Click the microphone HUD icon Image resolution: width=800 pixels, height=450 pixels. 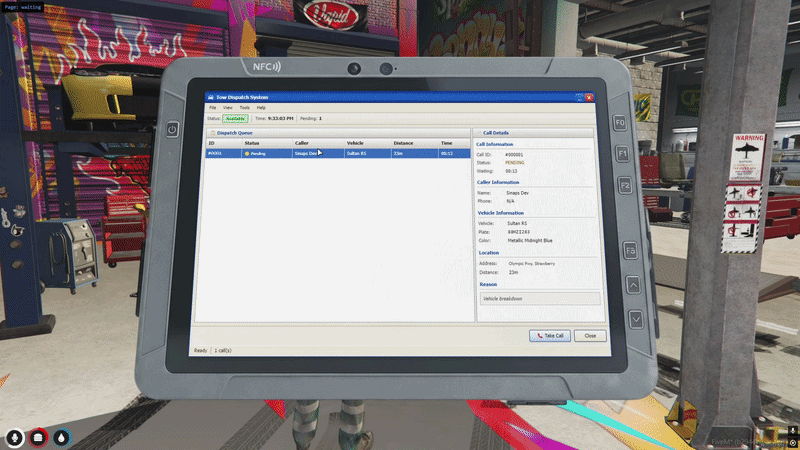(14, 438)
